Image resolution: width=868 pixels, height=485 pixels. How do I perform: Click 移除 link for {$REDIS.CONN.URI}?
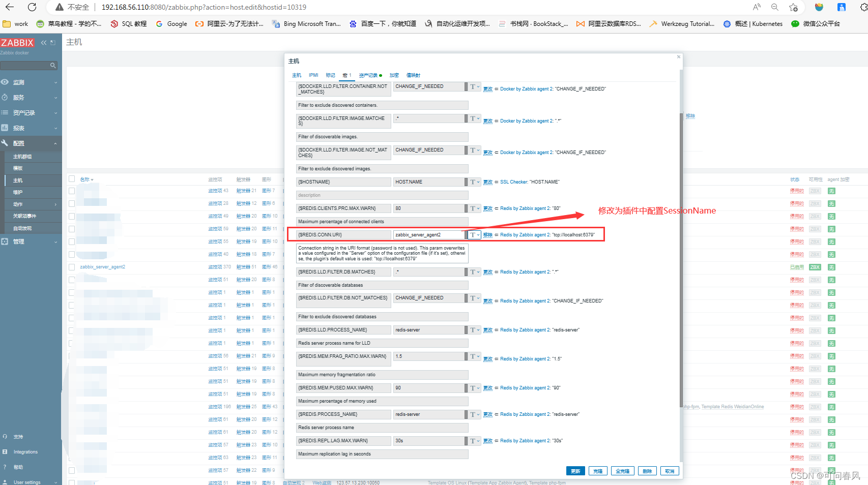(x=488, y=235)
